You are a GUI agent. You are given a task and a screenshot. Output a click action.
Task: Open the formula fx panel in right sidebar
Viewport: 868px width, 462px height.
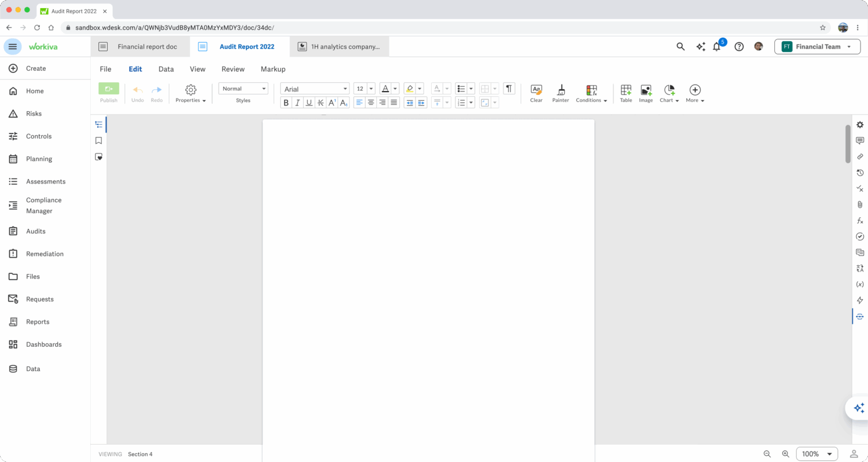click(x=860, y=221)
